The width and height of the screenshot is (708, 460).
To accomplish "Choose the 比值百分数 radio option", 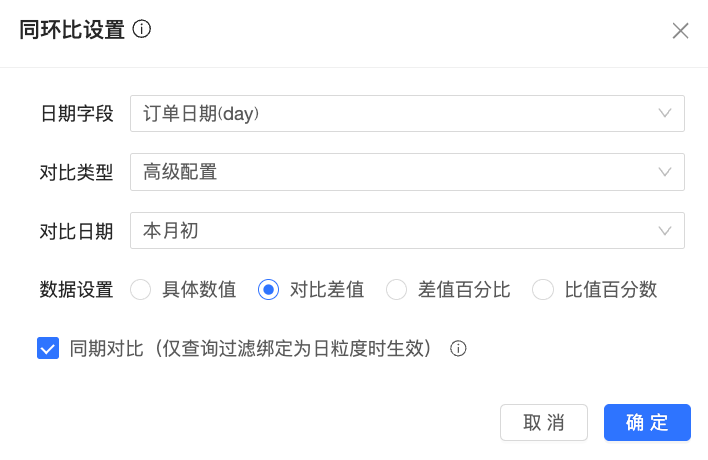I will click(x=543, y=290).
